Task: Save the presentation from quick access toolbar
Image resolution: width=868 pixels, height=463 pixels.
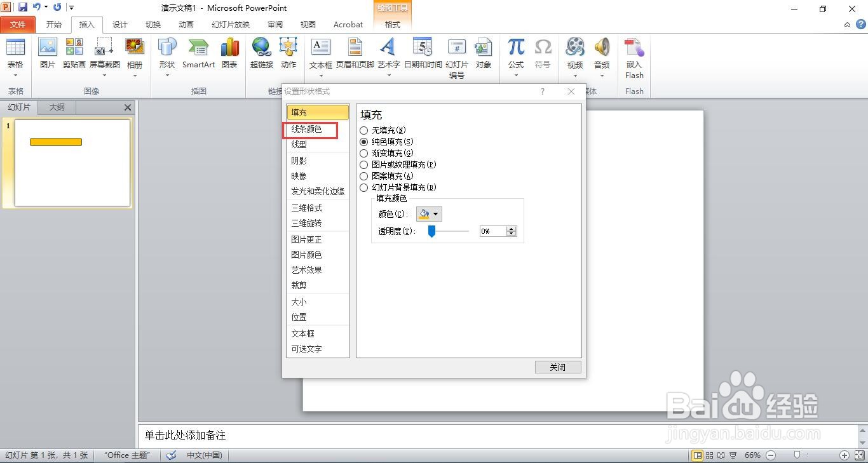Action: pyautogui.click(x=23, y=8)
